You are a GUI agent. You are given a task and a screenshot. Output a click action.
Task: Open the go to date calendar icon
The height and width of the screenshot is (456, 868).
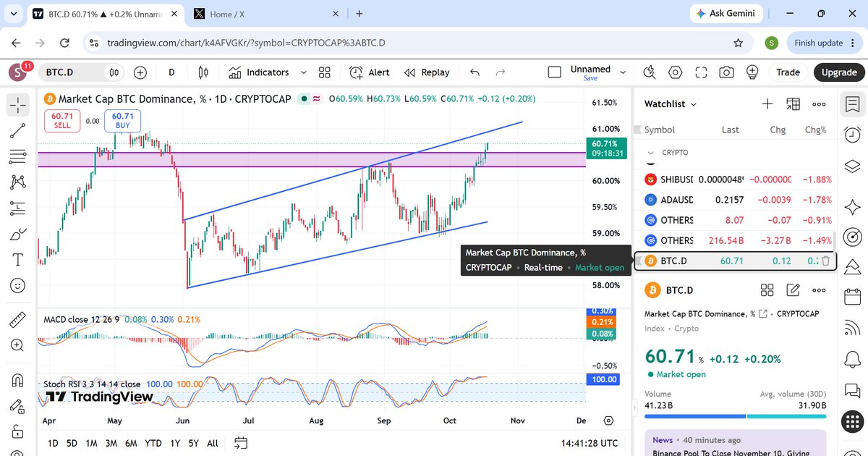[x=241, y=443]
